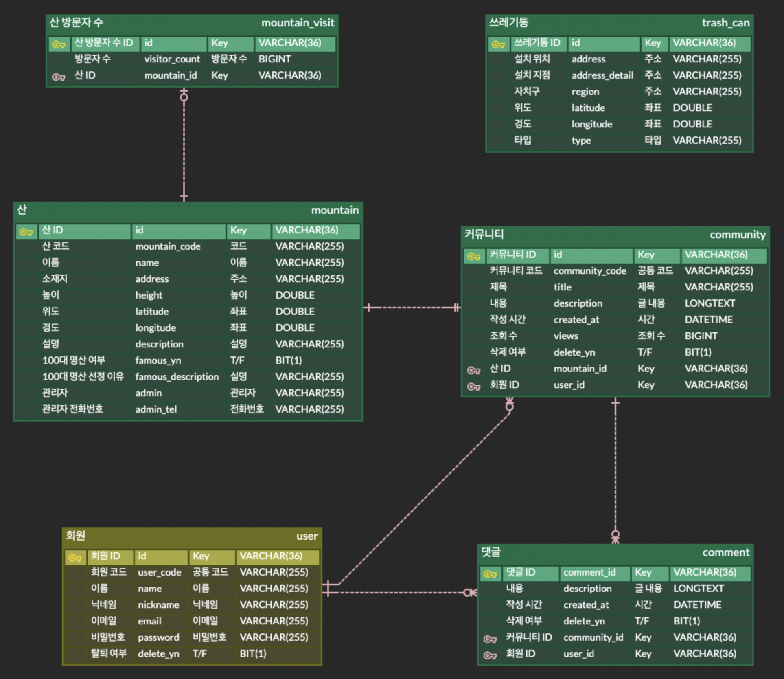Screen dimensions: 784x679
Task: Select the trash_can table header
Action: 619,23
